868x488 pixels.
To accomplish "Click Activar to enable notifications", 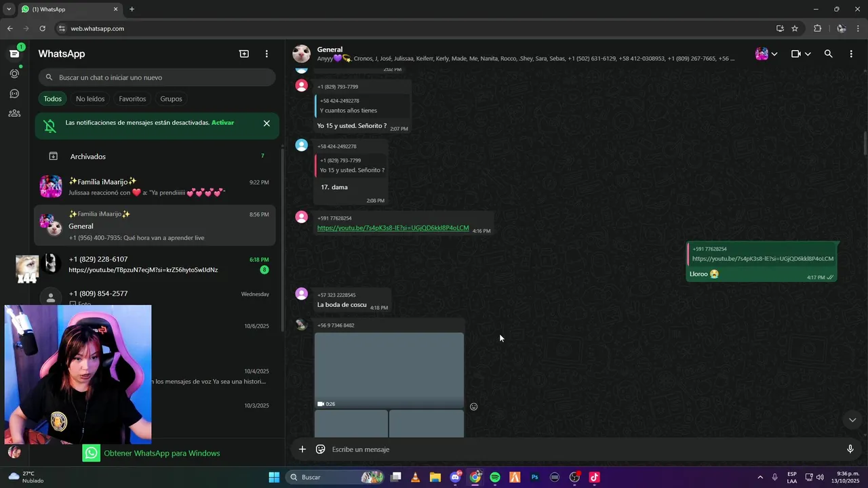I will (x=222, y=123).
